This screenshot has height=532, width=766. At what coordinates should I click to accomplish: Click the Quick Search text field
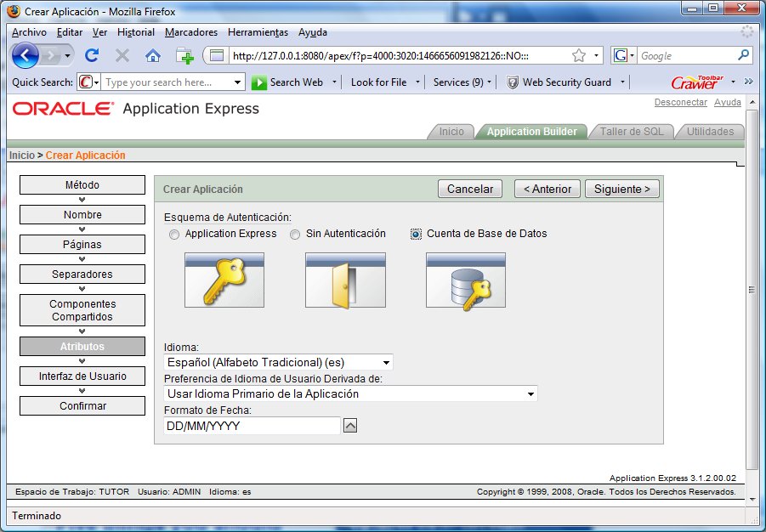coord(167,82)
